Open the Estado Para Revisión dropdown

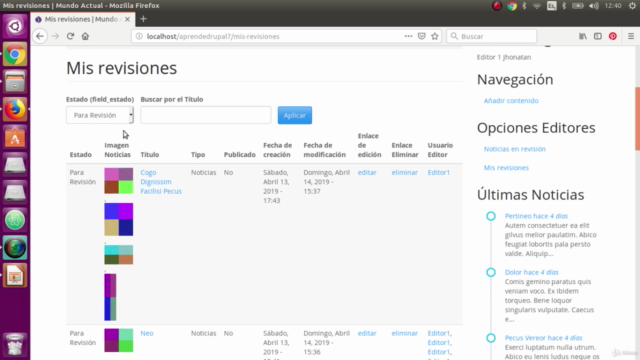tap(100, 115)
